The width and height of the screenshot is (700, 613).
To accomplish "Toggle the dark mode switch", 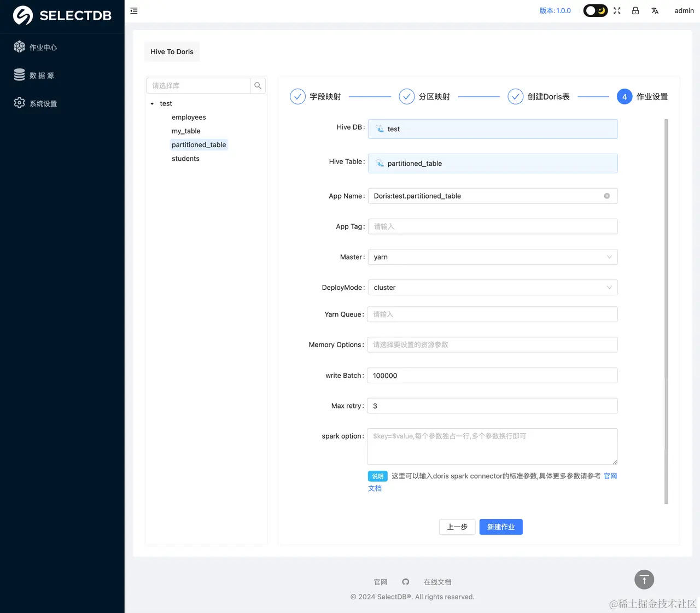I will click(595, 10).
